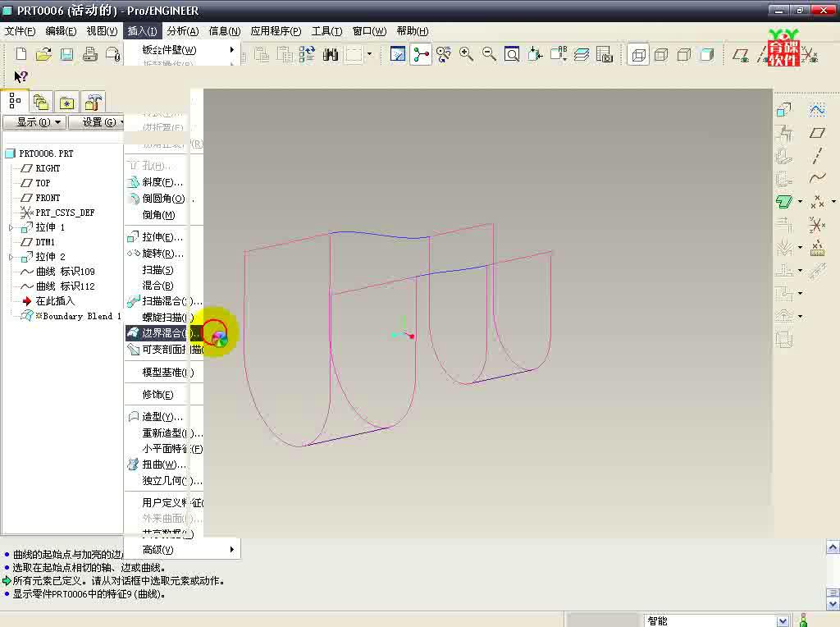Switch to Shading display mode
This screenshot has width=840, height=627.
click(707, 54)
